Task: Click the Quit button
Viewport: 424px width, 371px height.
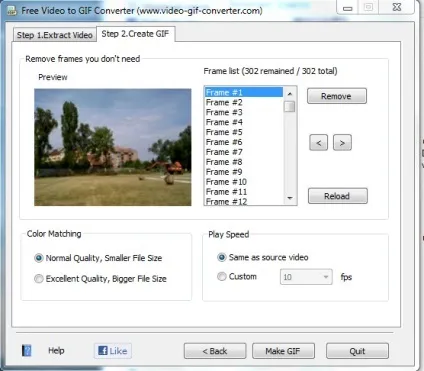Action: pyautogui.click(x=357, y=351)
